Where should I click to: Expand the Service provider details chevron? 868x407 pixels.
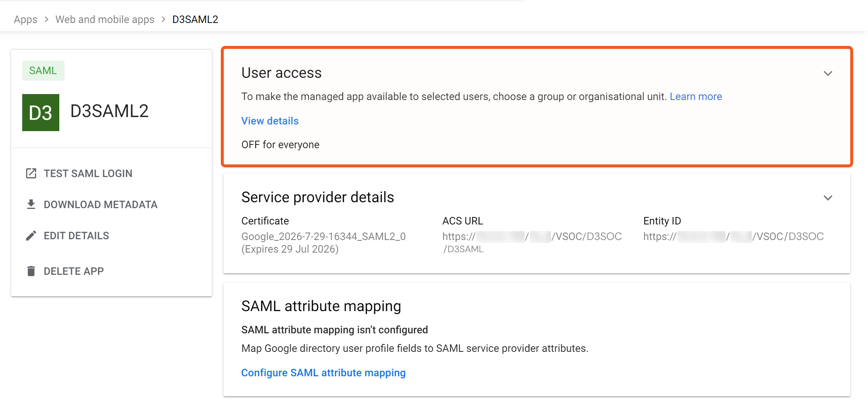click(828, 198)
